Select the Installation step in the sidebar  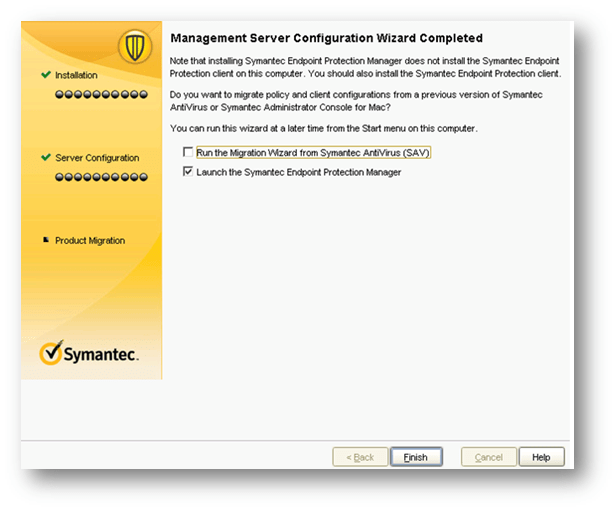pos(77,75)
